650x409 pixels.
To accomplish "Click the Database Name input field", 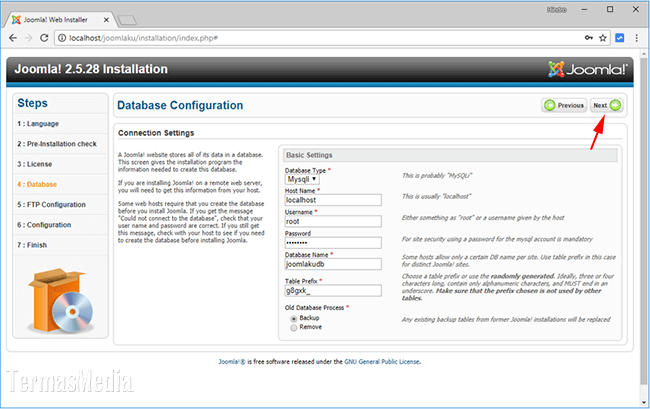I will tap(333, 264).
